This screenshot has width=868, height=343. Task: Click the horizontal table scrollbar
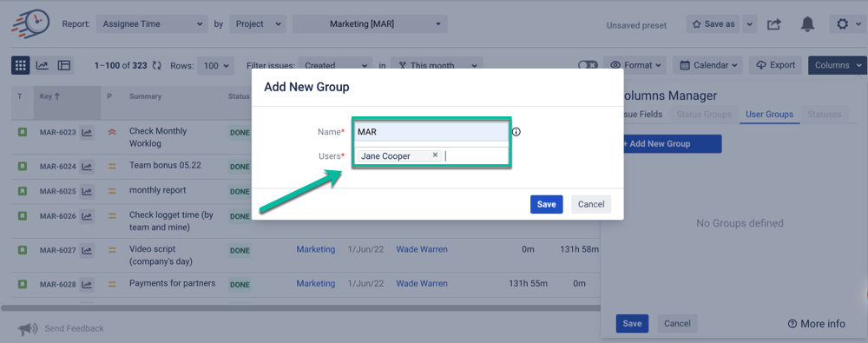tap(300, 307)
